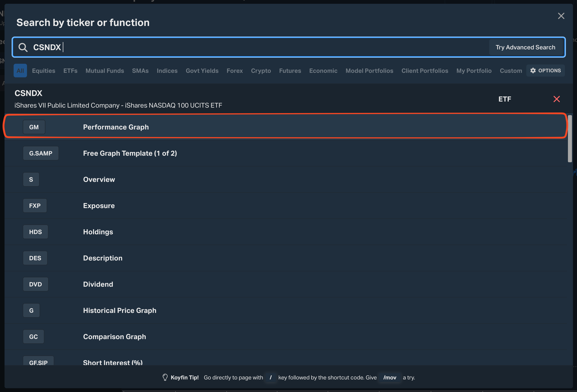Select the Crypto filter tab
The width and height of the screenshot is (577, 392).
tap(261, 71)
